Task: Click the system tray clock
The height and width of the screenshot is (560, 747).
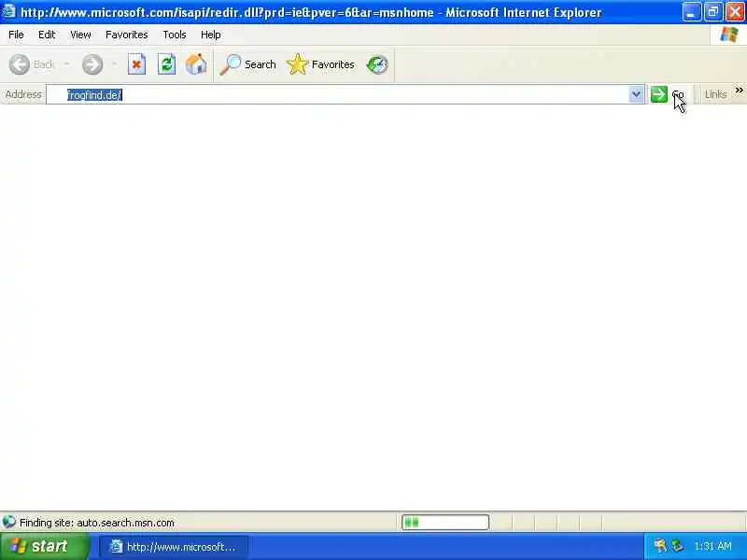Action: (712, 546)
